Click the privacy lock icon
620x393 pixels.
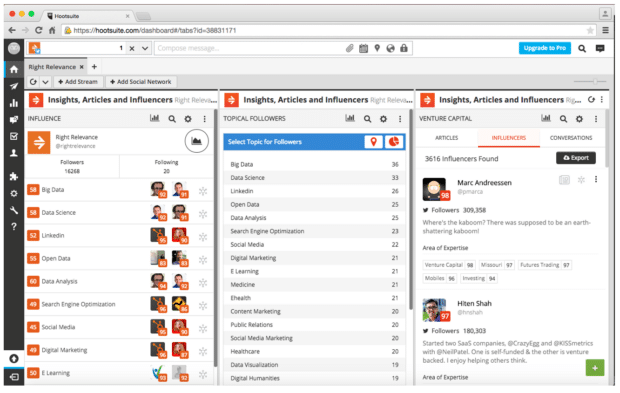coord(404,48)
